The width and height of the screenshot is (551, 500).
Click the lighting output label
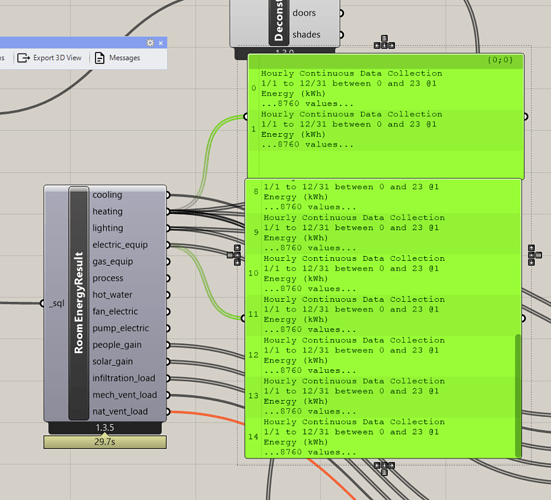click(108, 228)
